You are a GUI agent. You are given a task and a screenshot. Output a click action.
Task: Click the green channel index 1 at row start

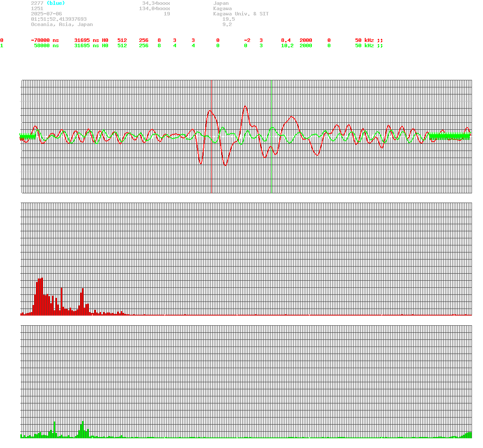[2, 45]
